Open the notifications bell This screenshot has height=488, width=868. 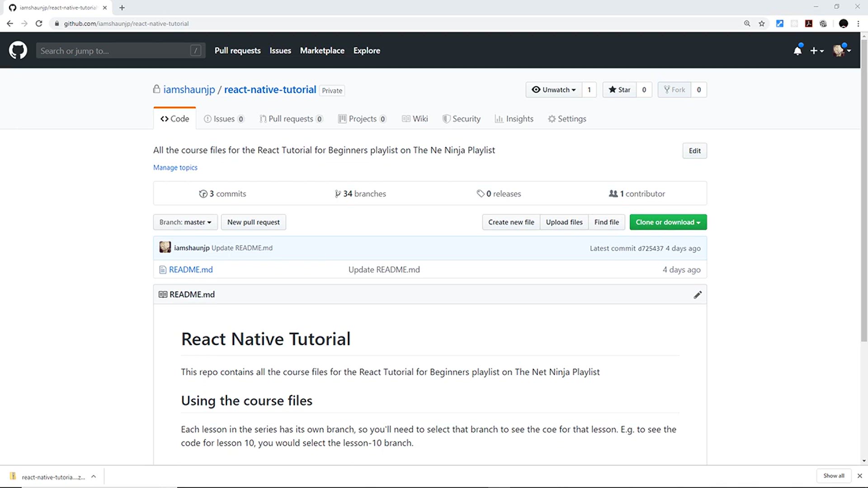click(x=797, y=50)
